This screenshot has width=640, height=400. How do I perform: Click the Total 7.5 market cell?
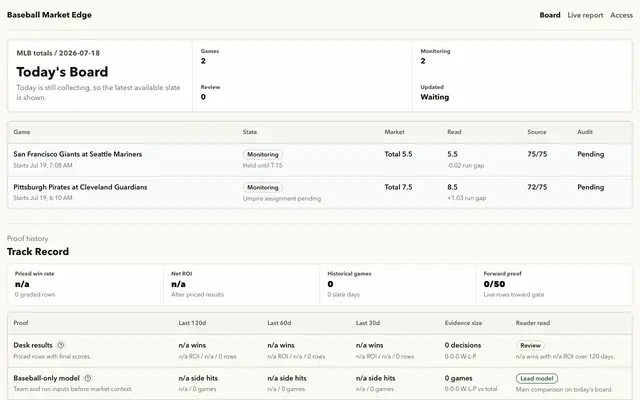coord(398,187)
